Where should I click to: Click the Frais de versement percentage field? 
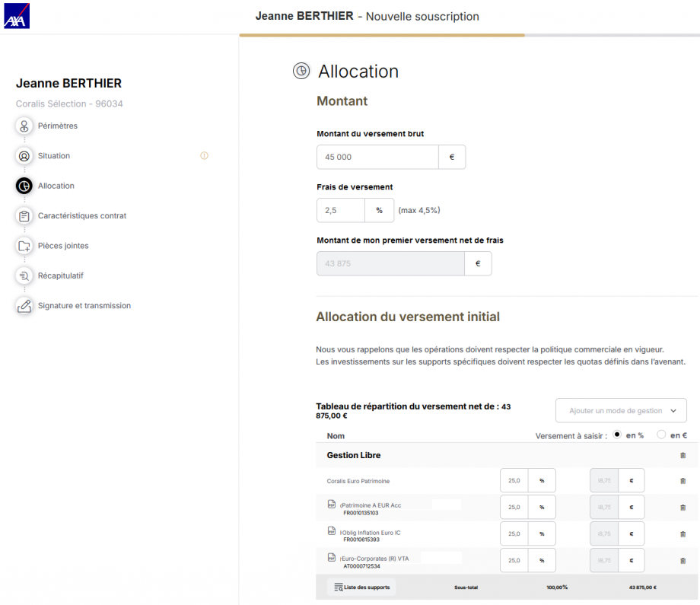click(340, 211)
